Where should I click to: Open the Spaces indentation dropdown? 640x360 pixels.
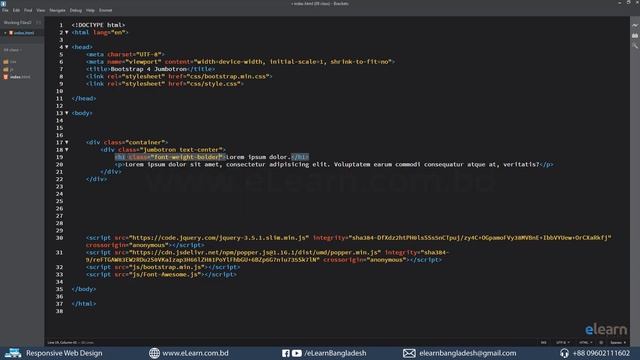click(x=618, y=342)
